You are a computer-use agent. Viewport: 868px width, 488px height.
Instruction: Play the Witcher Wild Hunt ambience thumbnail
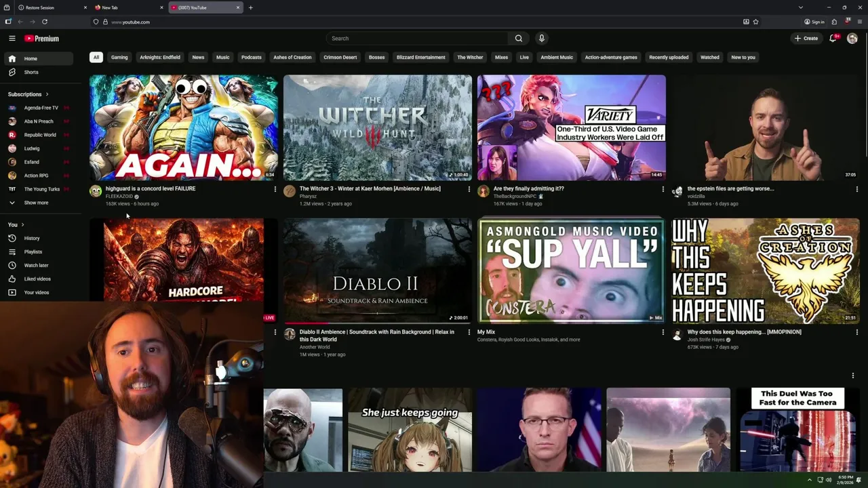click(378, 127)
